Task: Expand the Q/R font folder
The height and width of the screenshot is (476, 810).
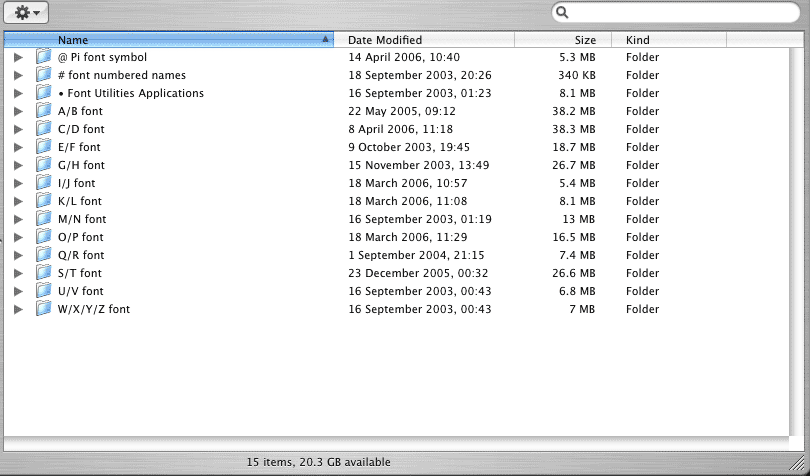Action: pos(19,255)
